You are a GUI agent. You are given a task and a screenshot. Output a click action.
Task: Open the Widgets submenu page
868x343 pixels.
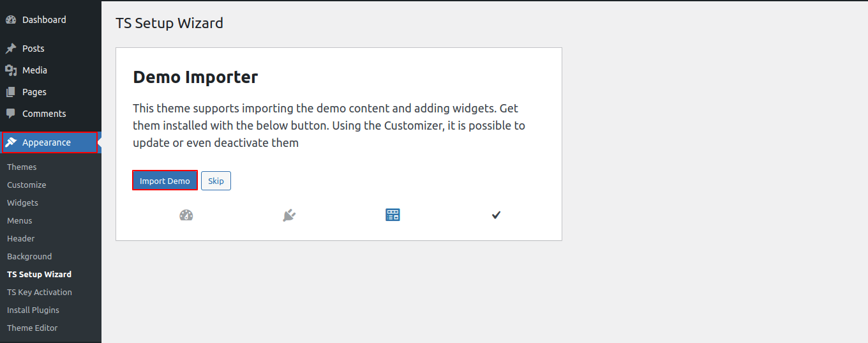pos(22,202)
